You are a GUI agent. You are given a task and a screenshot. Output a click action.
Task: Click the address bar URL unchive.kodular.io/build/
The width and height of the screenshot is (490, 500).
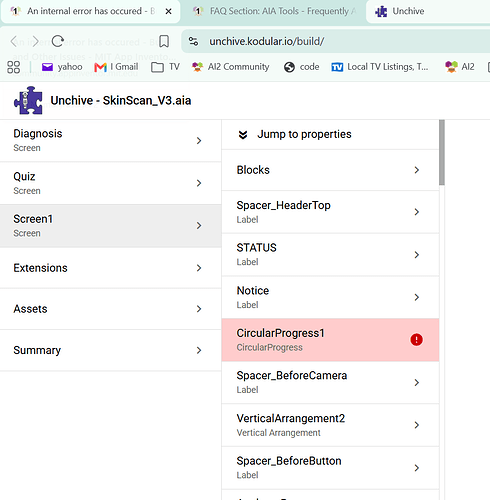click(x=267, y=41)
